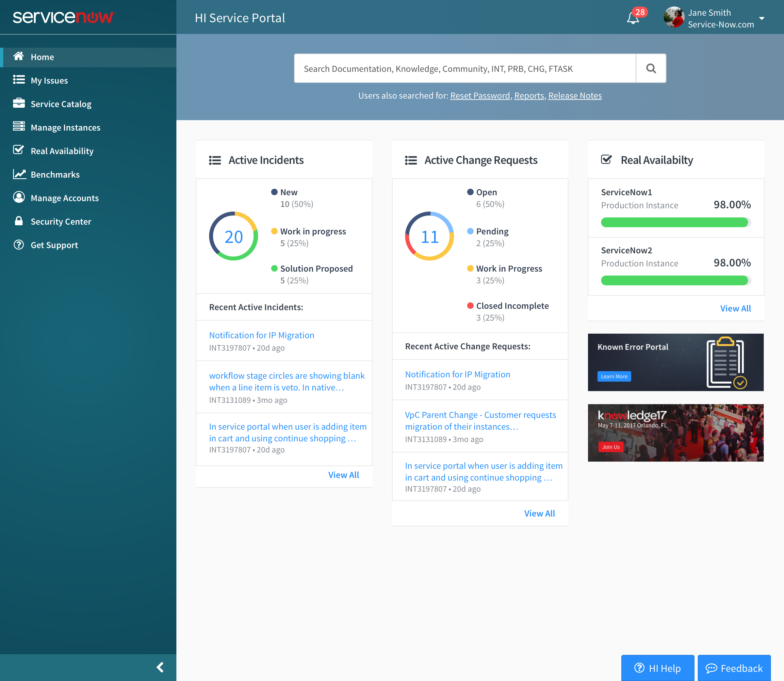The image size is (784, 681).
Task: Click the HI Service Portal title
Action: pyautogui.click(x=240, y=18)
